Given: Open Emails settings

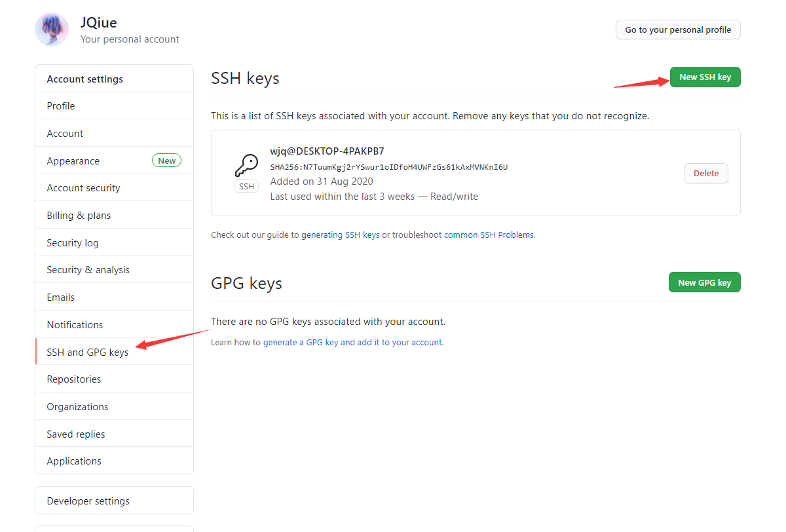Looking at the screenshot, I should [x=61, y=297].
